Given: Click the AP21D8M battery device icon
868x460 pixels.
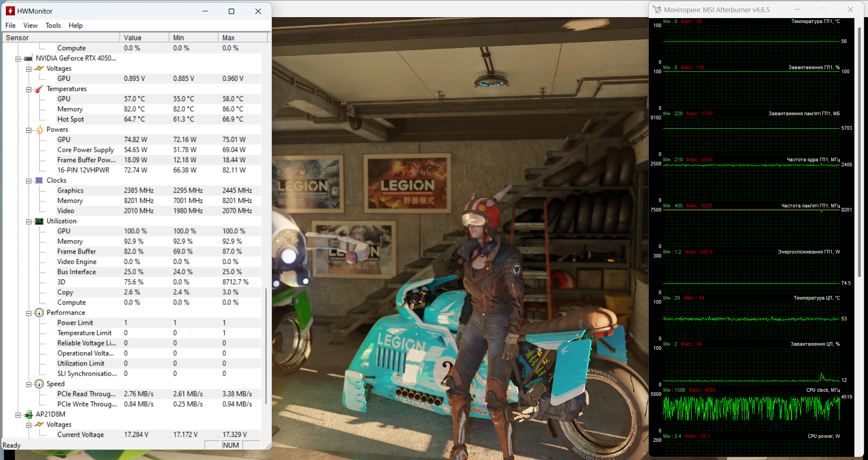Looking at the screenshot, I should pyautogui.click(x=28, y=414).
